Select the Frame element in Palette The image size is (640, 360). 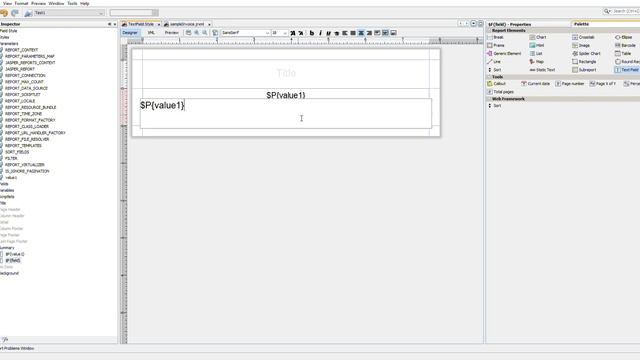[496, 45]
